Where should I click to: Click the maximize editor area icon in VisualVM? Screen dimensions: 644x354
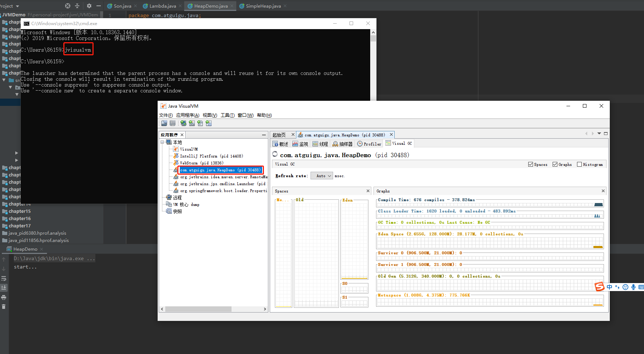(606, 134)
